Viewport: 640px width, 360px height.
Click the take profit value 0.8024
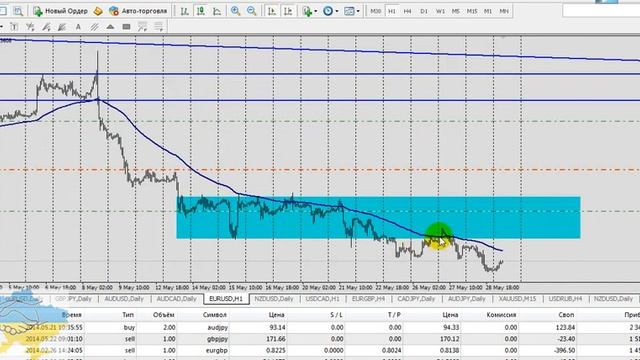coord(392,350)
